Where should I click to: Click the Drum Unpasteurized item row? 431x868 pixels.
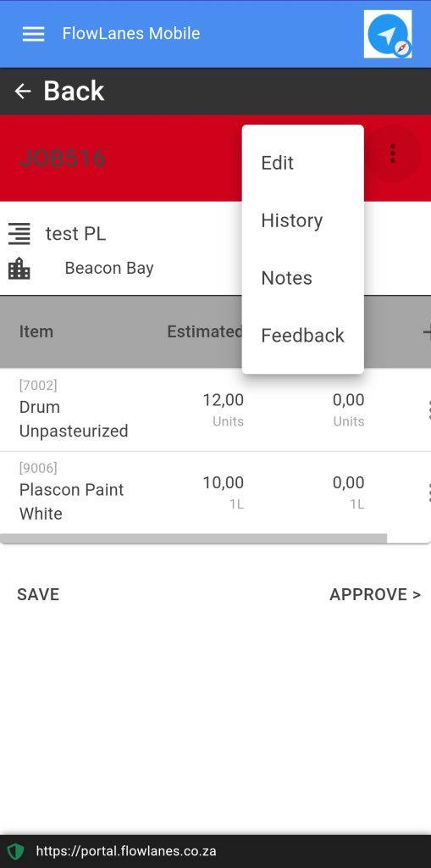point(215,409)
